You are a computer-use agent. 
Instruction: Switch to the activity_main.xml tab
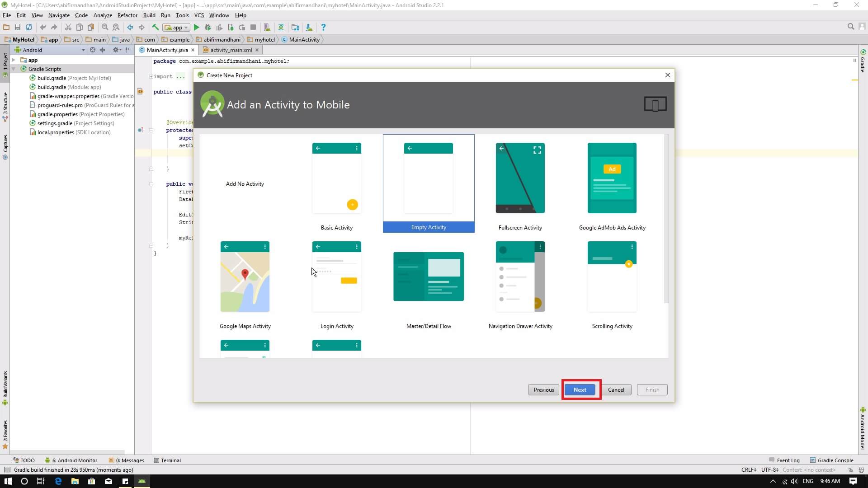coord(231,50)
